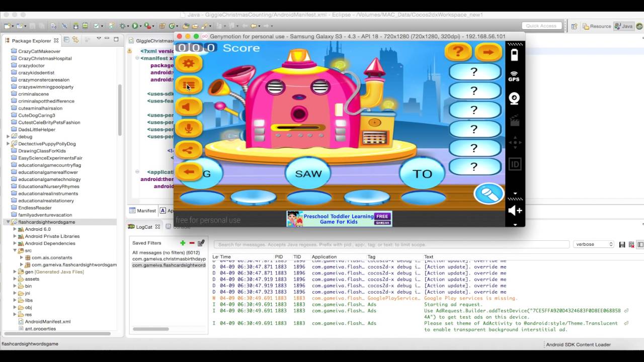Click the Package Explorer vertical scrollbar

120,110
